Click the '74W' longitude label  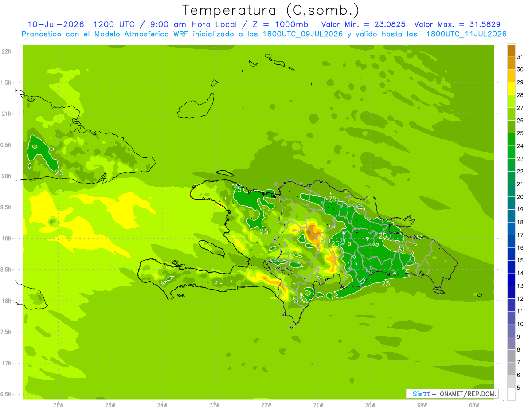click(x=162, y=405)
